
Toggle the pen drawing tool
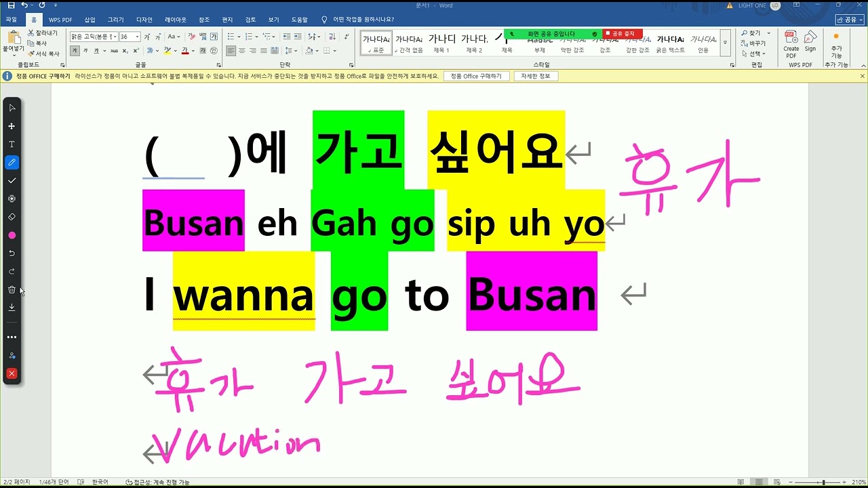[12, 163]
